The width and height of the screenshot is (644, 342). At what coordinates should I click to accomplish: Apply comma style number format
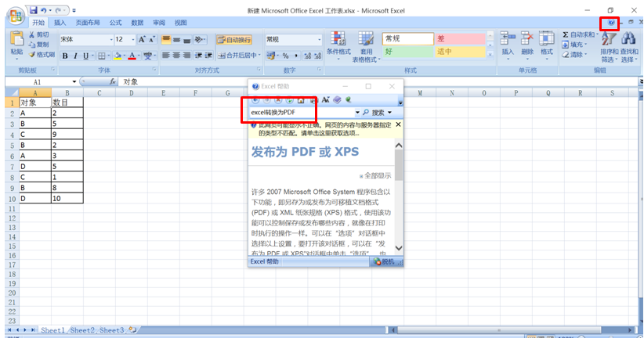[x=295, y=56]
